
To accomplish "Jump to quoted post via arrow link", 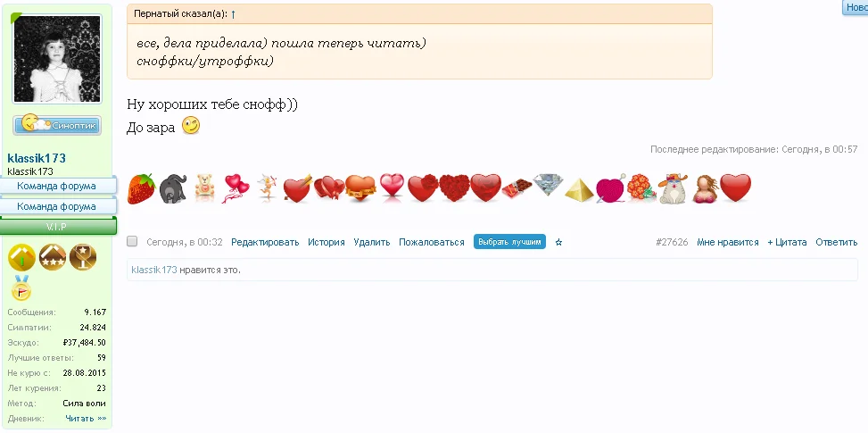I will (233, 14).
